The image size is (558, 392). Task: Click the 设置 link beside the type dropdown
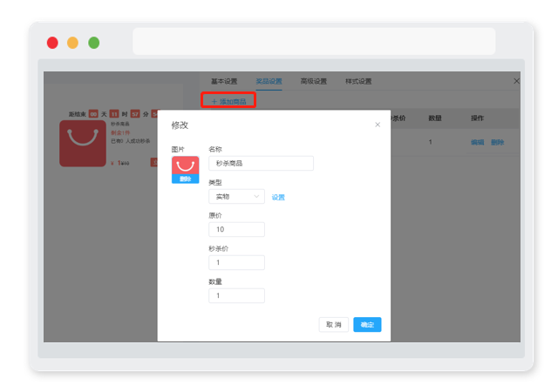278,198
